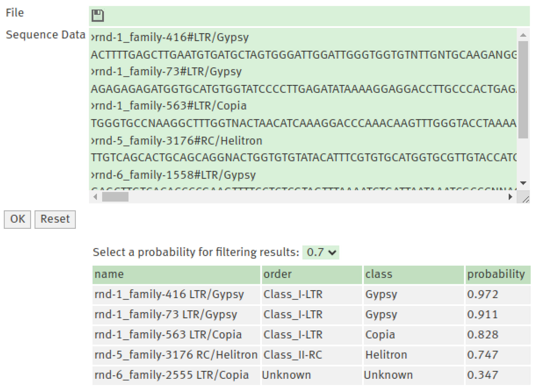The image size is (538, 392).
Task: Click the File field label
Action: [15, 12]
